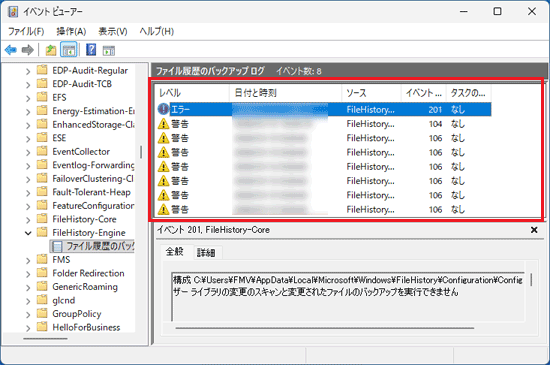This screenshot has width=550, height=365.
Task: Sort by the レベル column header
Action: coord(193,93)
